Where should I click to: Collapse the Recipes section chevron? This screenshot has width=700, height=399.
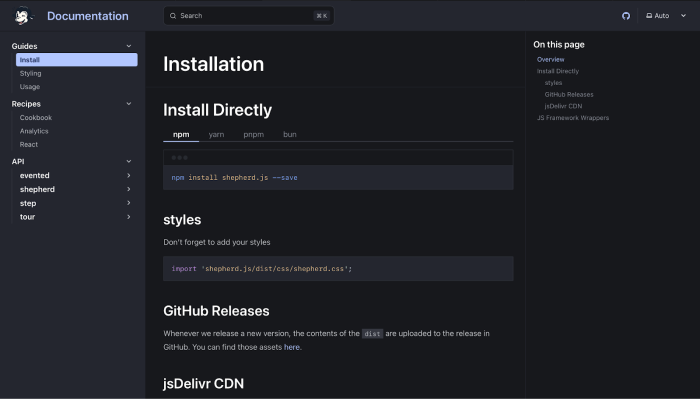click(129, 104)
